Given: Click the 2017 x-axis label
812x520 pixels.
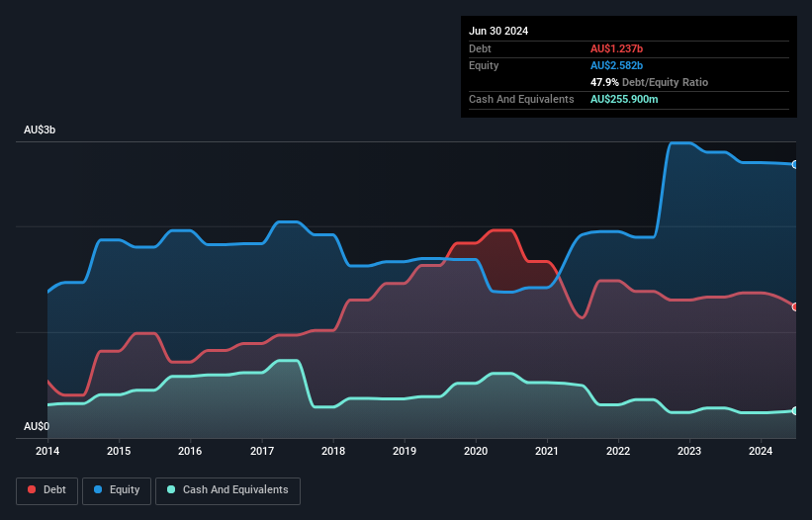Looking at the screenshot, I should [262, 451].
